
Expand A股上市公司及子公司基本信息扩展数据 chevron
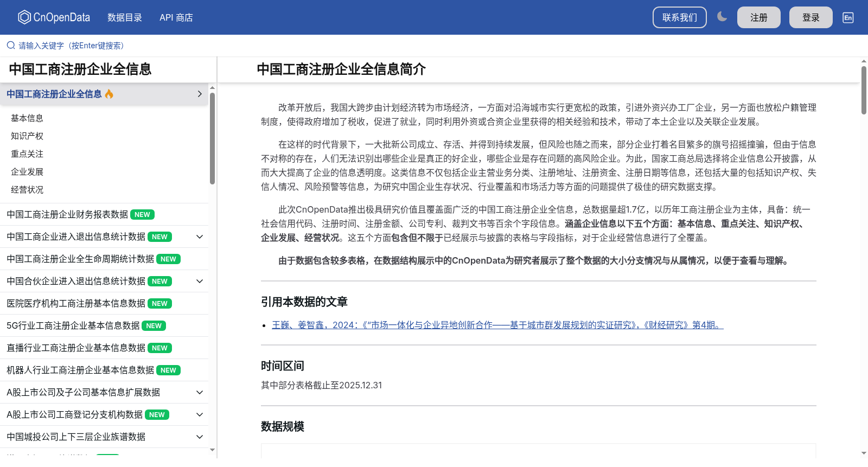click(x=200, y=392)
